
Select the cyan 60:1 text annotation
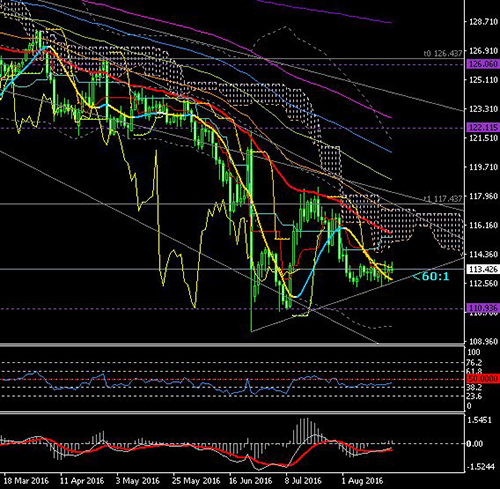point(431,276)
